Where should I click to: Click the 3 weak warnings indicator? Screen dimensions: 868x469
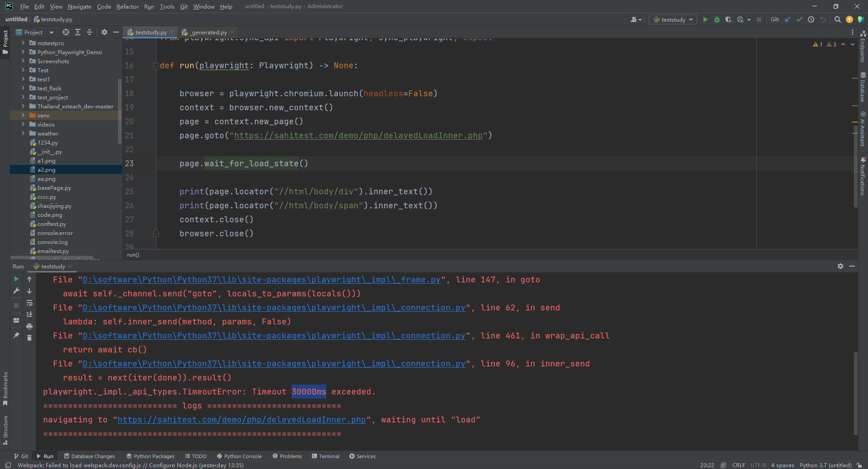pos(831,44)
